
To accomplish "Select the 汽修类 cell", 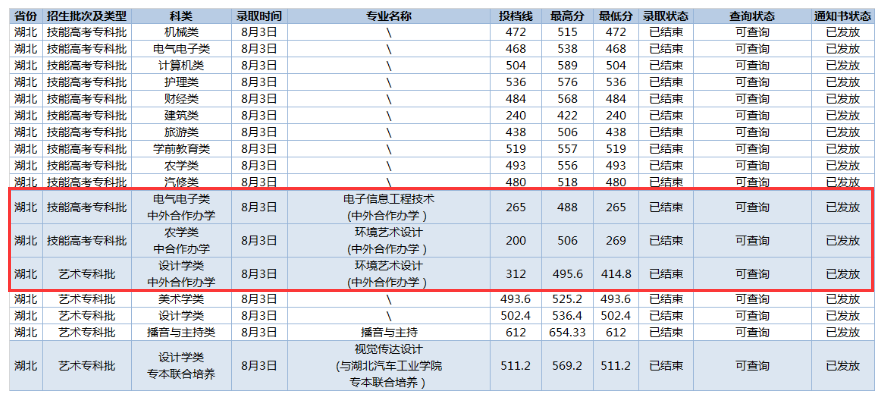I will coord(181,182).
